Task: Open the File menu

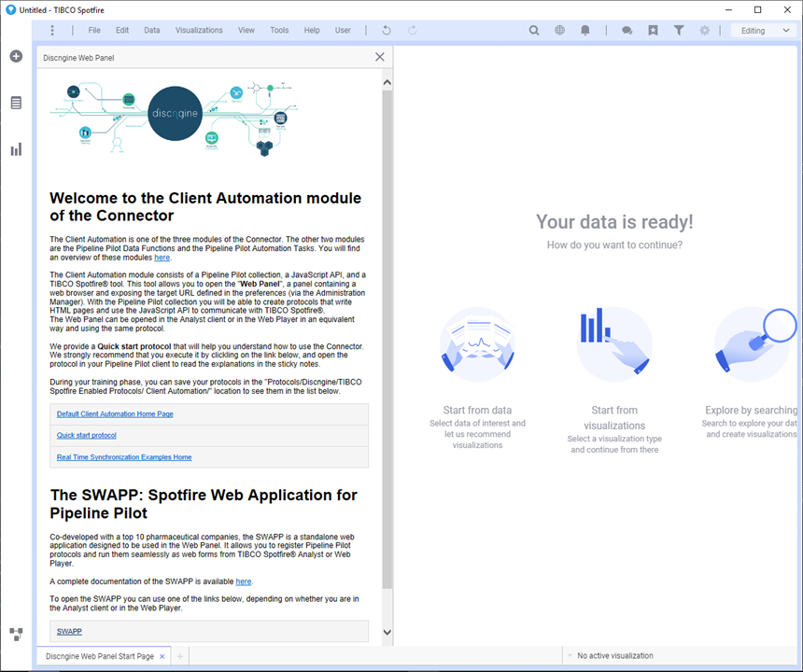Action: 94,30
